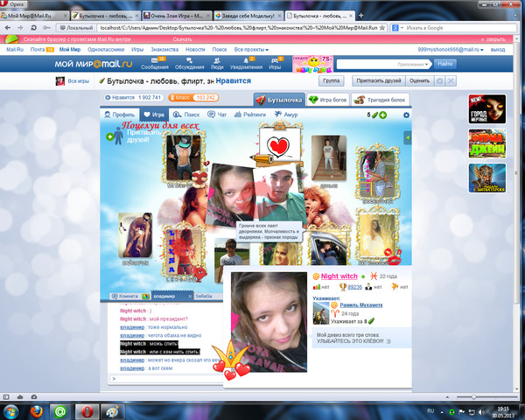Open the Поиск tab in game
Viewport: 525px width, 420px height.
click(186, 115)
